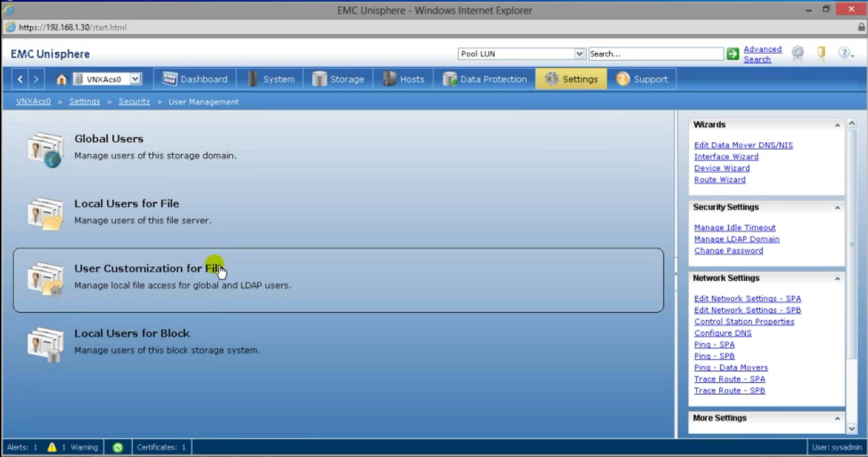Click the Internet Explorer logo in title bar
The image size is (868, 457).
(8, 10)
